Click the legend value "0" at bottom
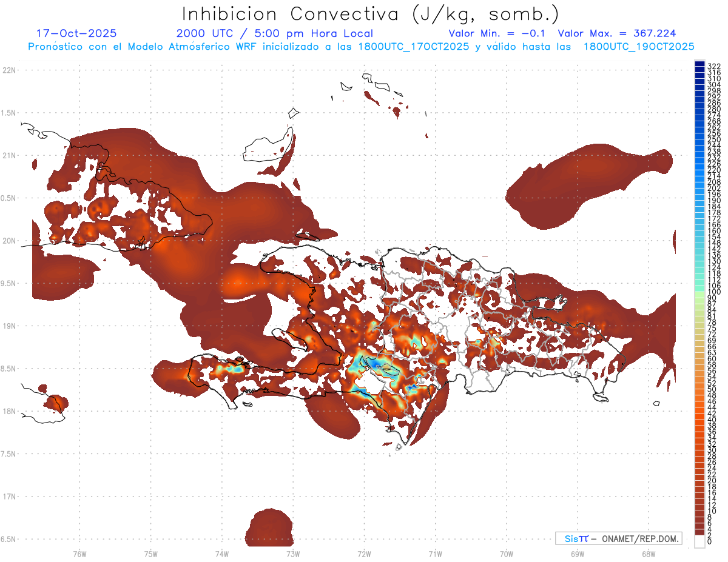Image resolution: width=728 pixels, height=562 pixels. pyautogui.click(x=710, y=541)
